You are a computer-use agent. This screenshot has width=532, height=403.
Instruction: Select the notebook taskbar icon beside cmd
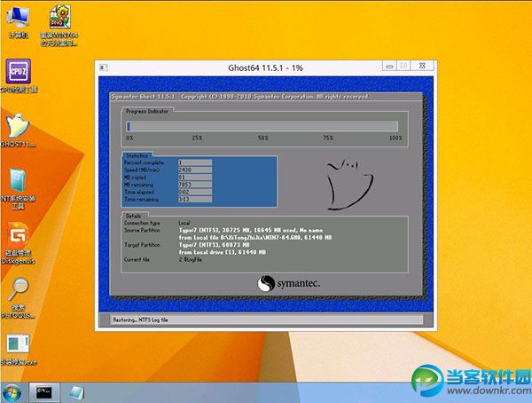76,393
